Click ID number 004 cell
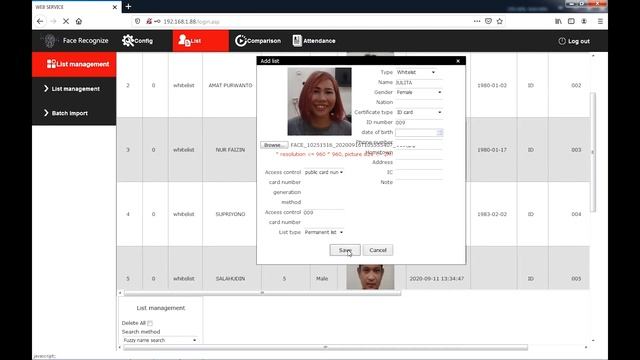This screenshot has width=640, height=360. coord(576,214)
